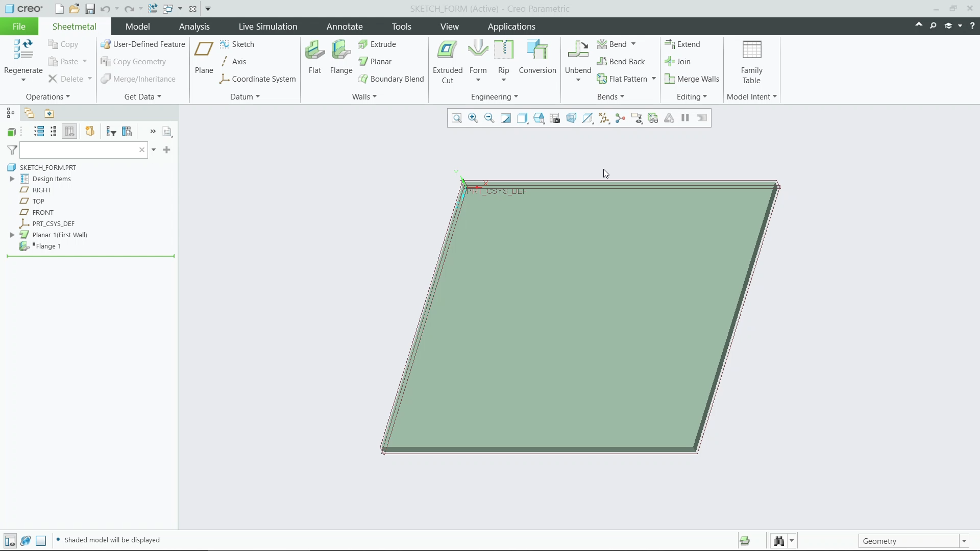
Task: Click the Zoom In magnifier icon
Action: [473, 118]
